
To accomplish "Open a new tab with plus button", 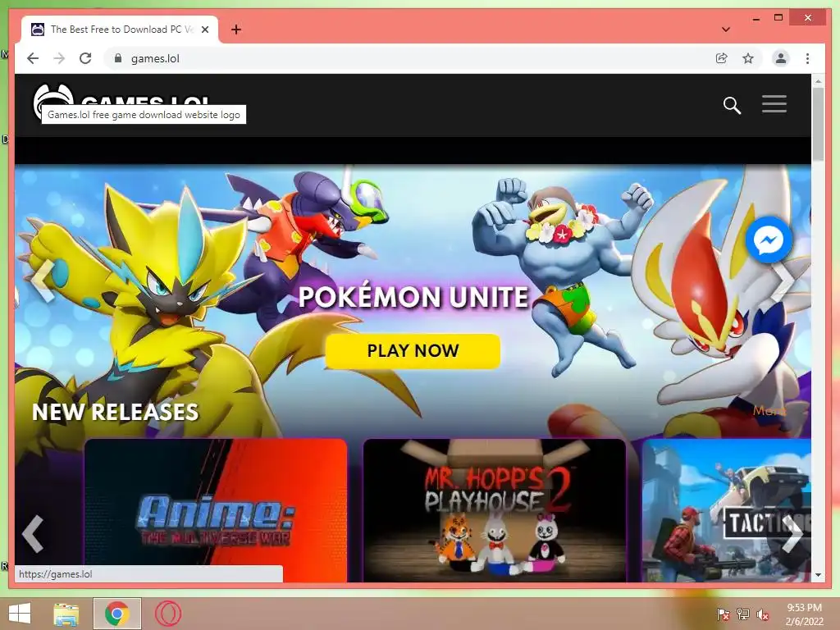I will (235, 30).
